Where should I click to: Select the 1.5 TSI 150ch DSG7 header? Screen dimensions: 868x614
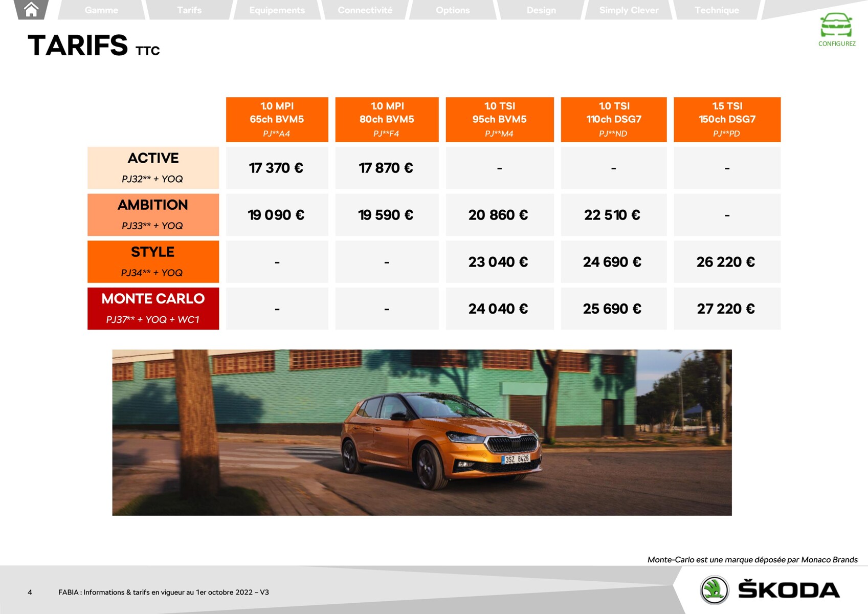tap(727, 120)
